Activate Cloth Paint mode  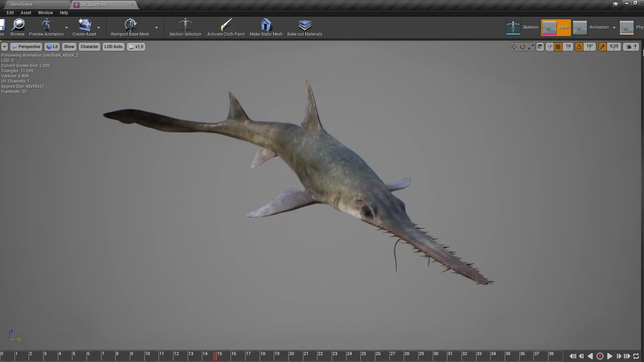[x=226, y=27]
